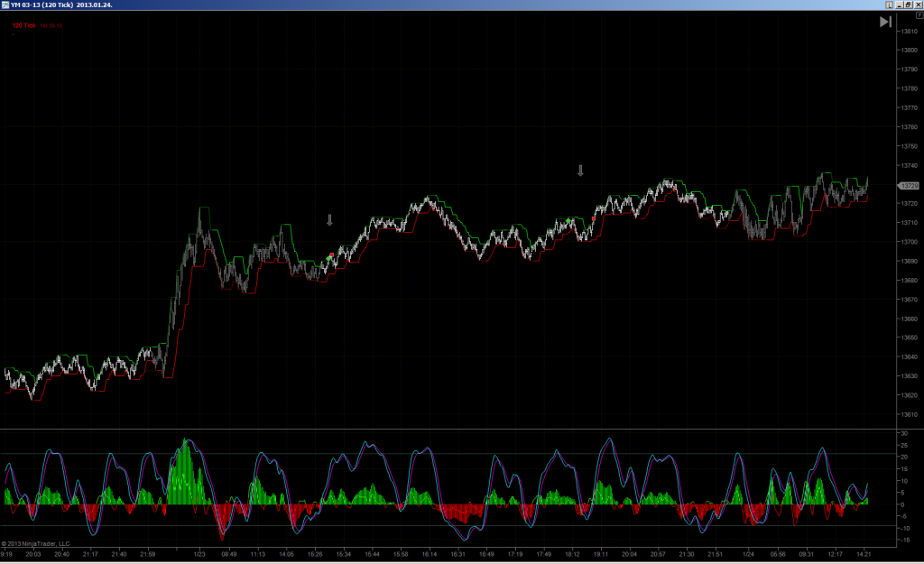Click the small F button above price axis
This screenshot has height=564, width=924.
[919, 16]
